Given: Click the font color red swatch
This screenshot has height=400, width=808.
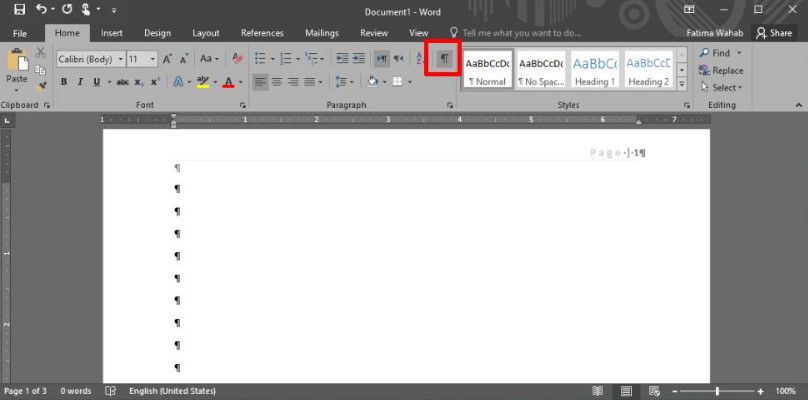Looking at the screenshot, I should [x=228, y=82].
